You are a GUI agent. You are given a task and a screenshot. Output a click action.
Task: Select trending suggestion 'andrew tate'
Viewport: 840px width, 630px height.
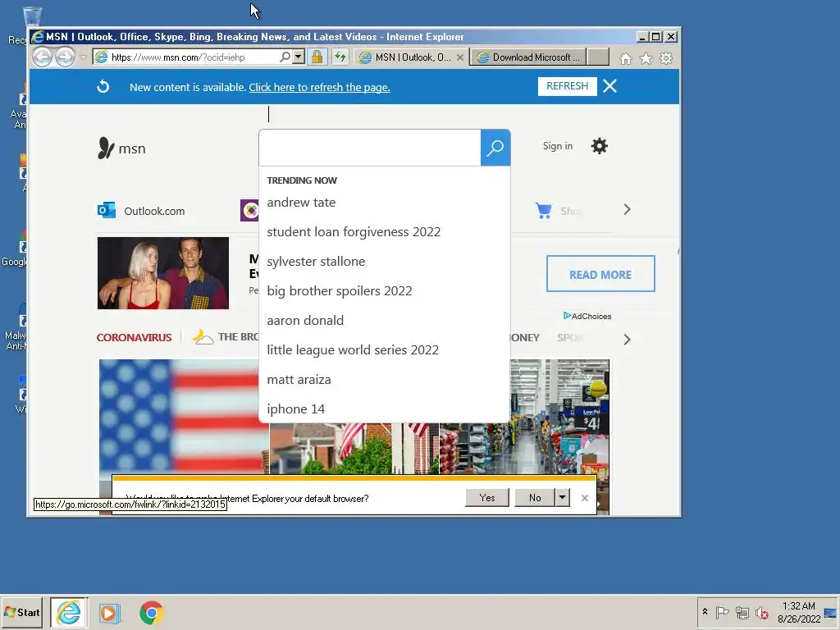pos(301,203)
